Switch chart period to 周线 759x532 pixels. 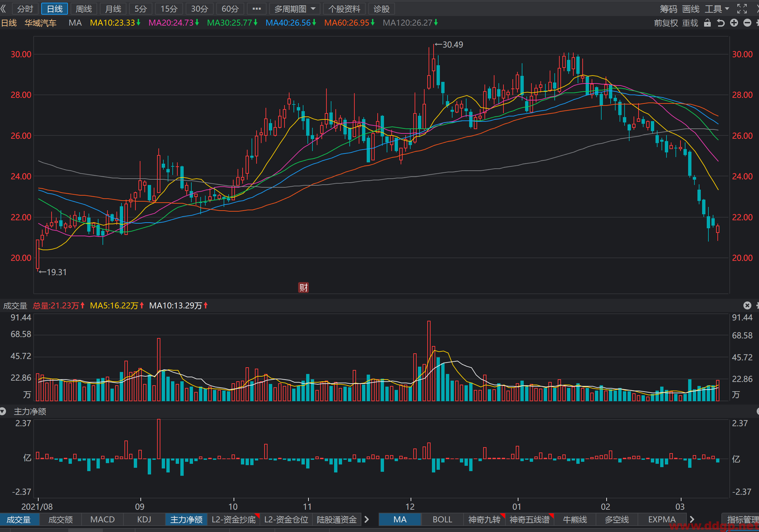84,9
